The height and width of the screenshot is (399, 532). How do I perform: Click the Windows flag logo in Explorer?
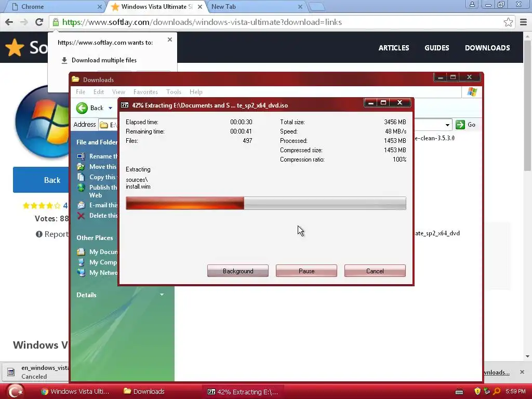click(x=472, y=91)
